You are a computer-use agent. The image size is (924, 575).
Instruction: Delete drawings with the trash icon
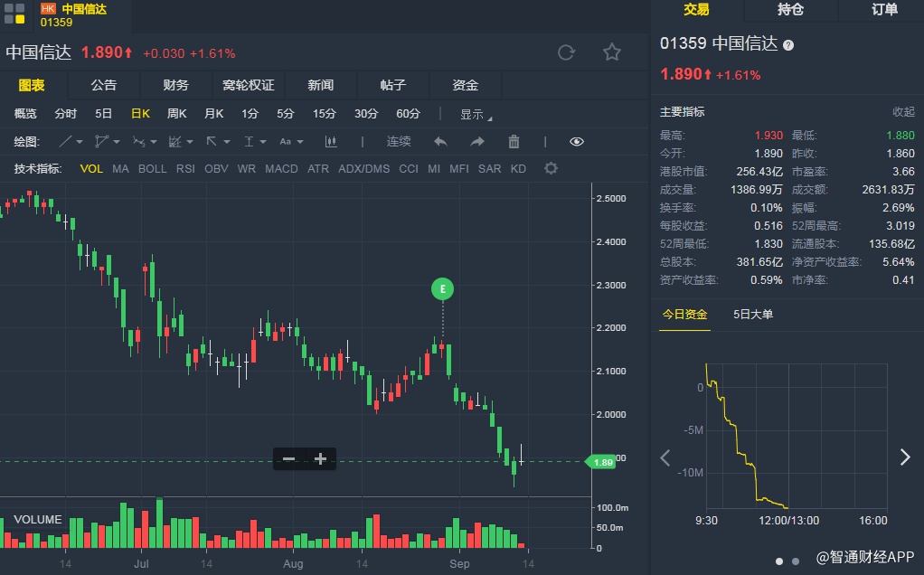click(514, 142)
